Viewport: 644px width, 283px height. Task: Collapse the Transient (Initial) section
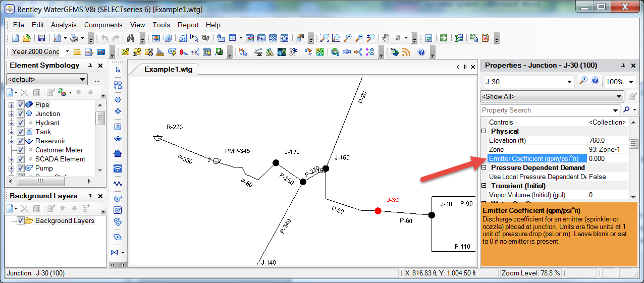(x=484, y=186)
